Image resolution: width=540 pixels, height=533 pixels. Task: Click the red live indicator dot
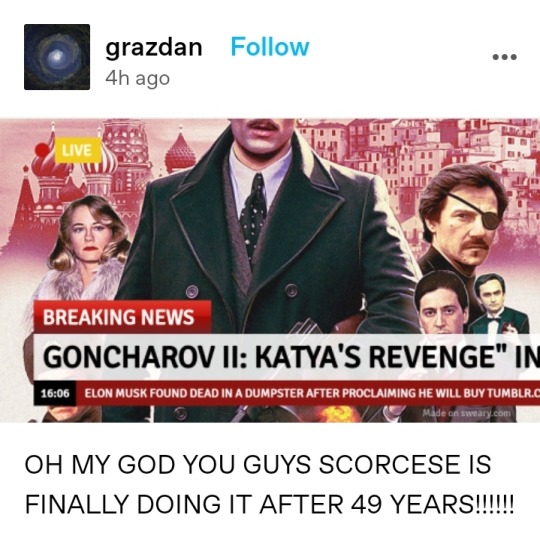click(43, 150)
